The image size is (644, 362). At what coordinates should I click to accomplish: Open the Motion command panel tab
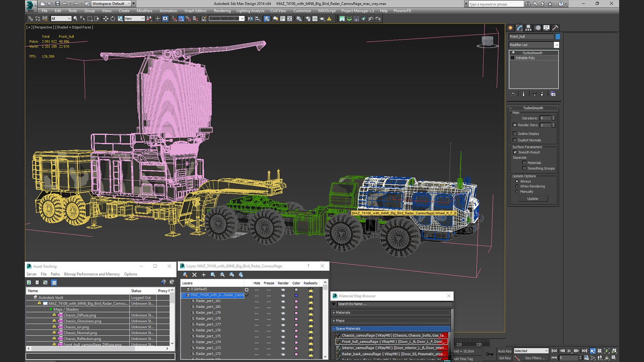(x=538, y=28)
